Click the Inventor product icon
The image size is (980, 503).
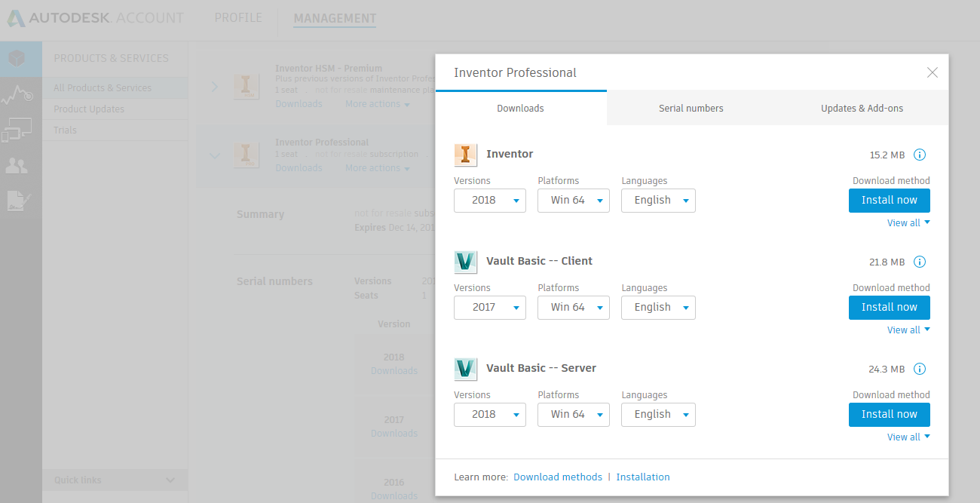[x=466, y=154]
